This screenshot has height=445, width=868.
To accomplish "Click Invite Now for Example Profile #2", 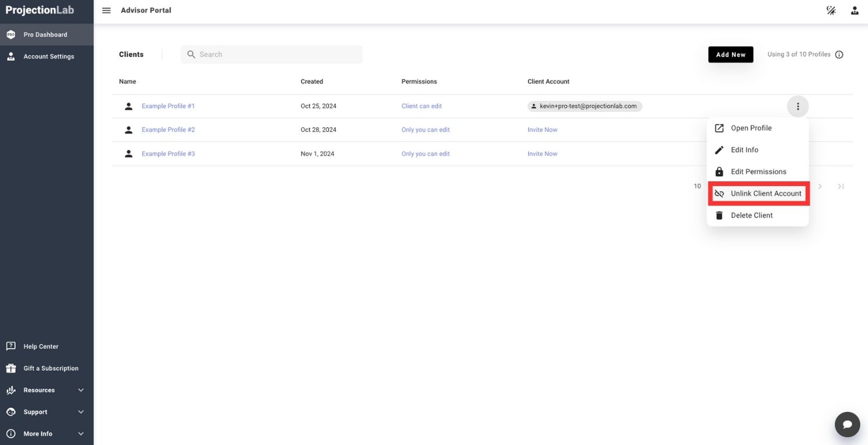I will [542, 130].
